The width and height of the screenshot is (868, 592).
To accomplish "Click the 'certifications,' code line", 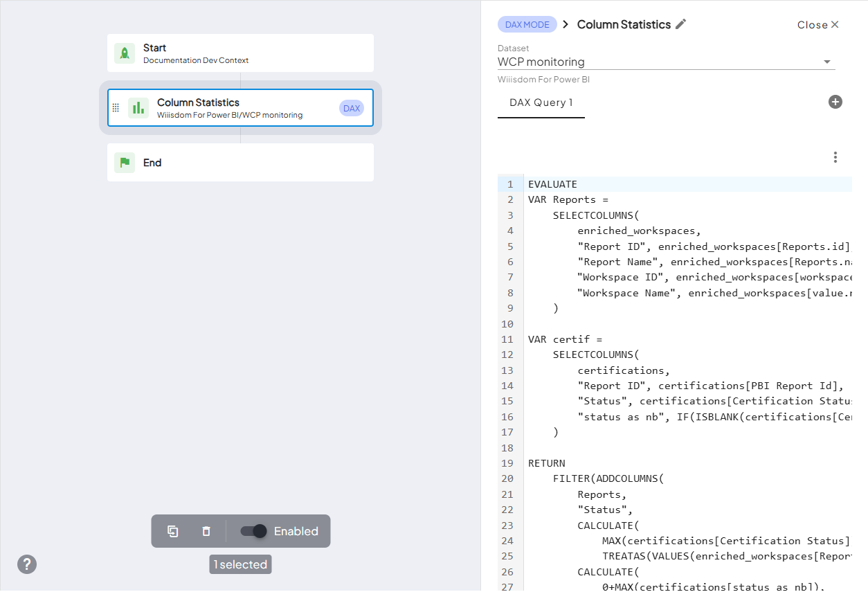I will pos(624,370).
